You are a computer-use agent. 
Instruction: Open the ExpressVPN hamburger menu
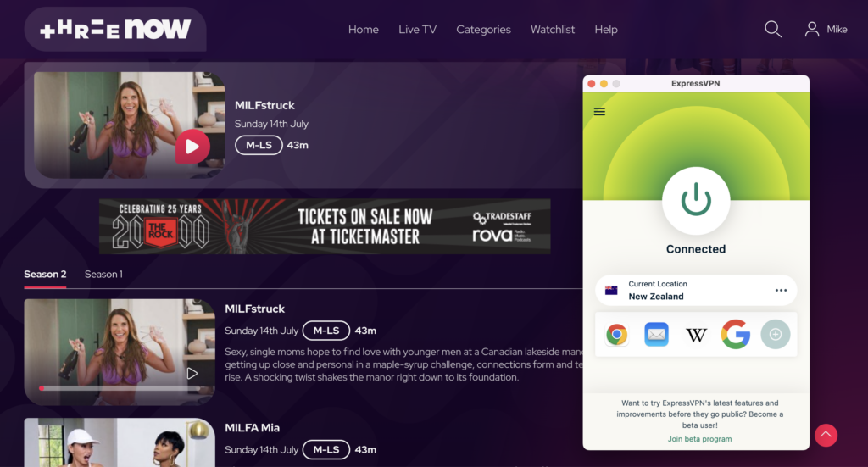tap(599, 112)
